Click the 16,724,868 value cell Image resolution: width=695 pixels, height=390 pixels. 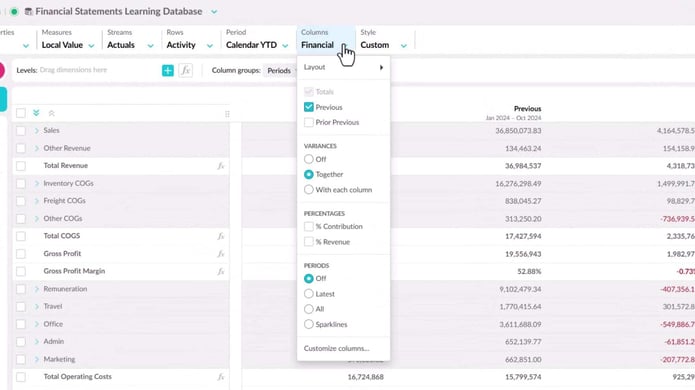point(366,377)
